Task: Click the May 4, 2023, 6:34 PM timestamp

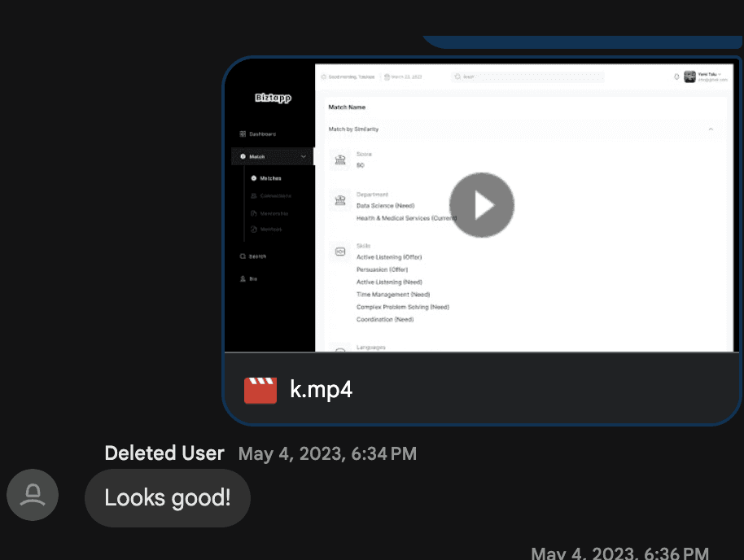Action: (327, 453)
